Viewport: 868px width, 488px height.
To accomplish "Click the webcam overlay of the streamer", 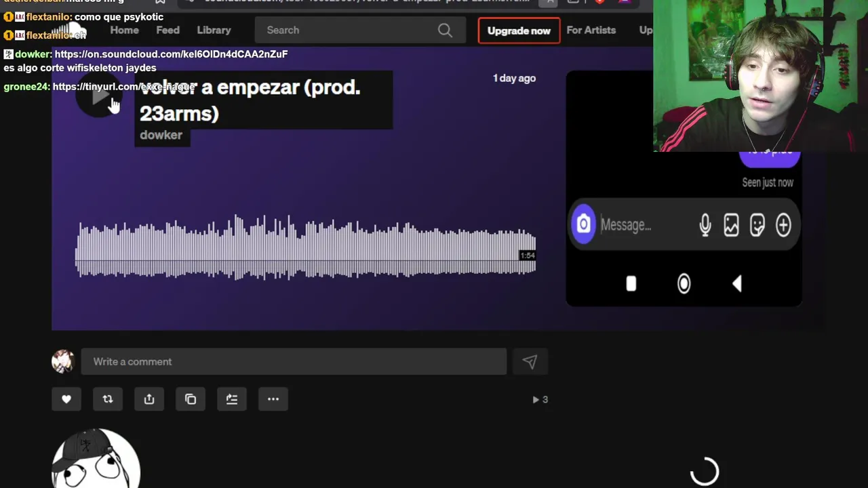I will click(760, 76).
